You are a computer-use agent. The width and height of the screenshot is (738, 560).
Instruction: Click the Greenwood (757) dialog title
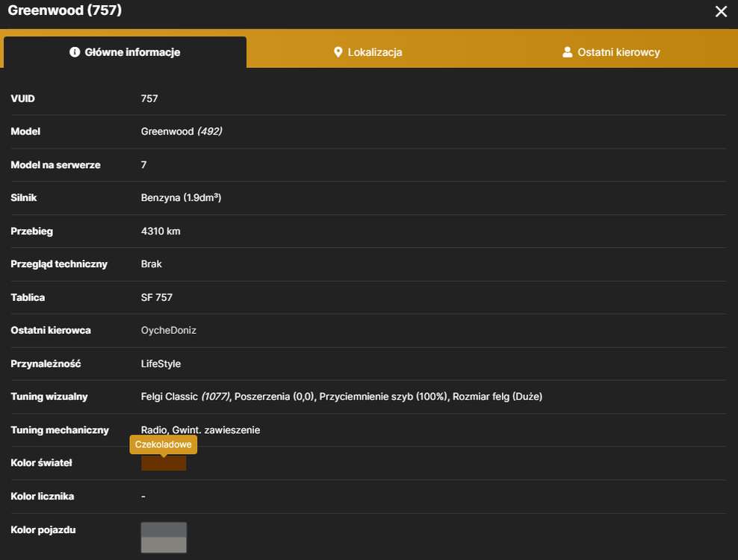coord(64,10)
